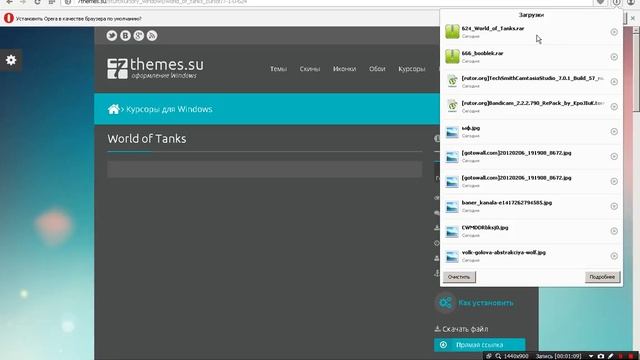Click browser back arrow
This screenshot has height=360, width=640.
(x=9, y=2)
